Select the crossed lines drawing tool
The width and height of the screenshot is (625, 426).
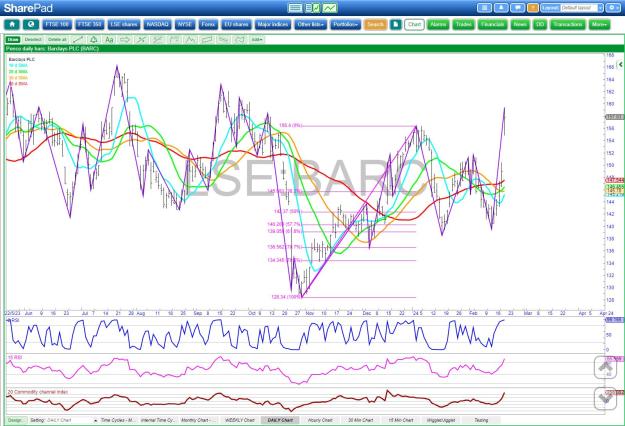[141, 39]
